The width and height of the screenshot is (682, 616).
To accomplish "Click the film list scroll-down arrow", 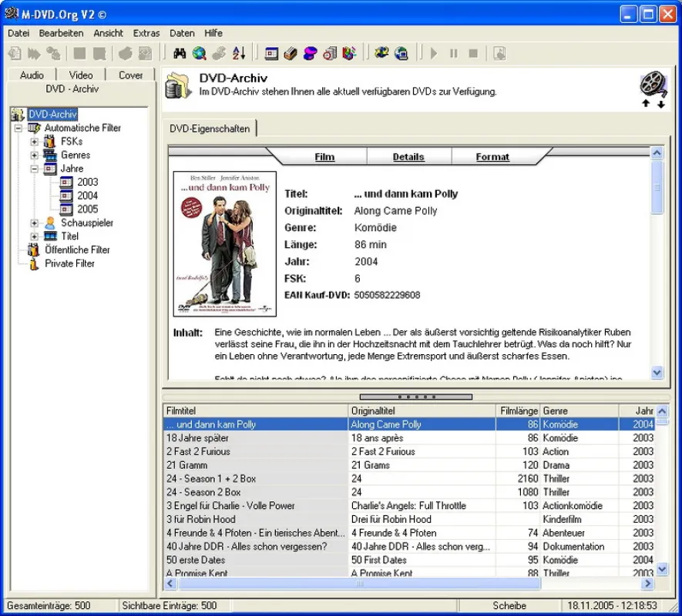I will [662, 568].
